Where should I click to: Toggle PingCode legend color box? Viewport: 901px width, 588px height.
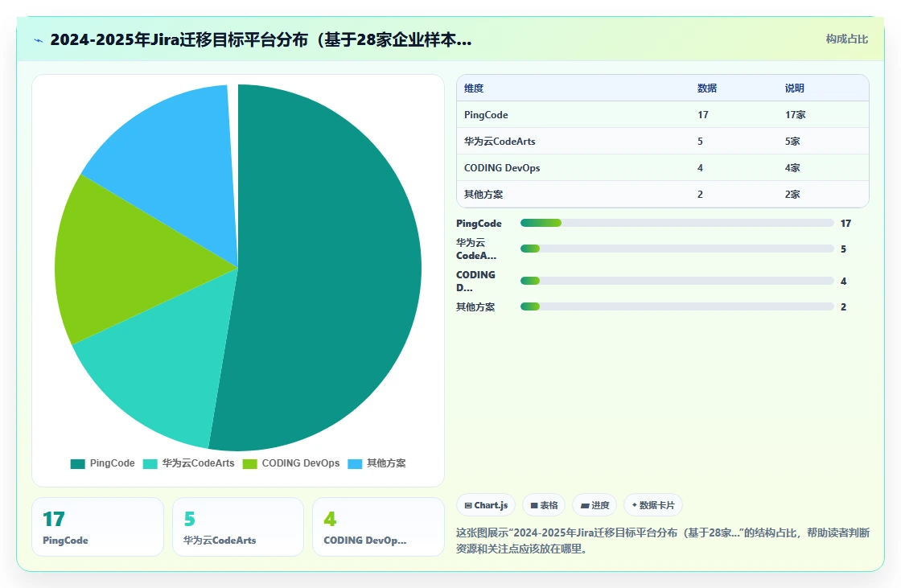pos(77,464)
